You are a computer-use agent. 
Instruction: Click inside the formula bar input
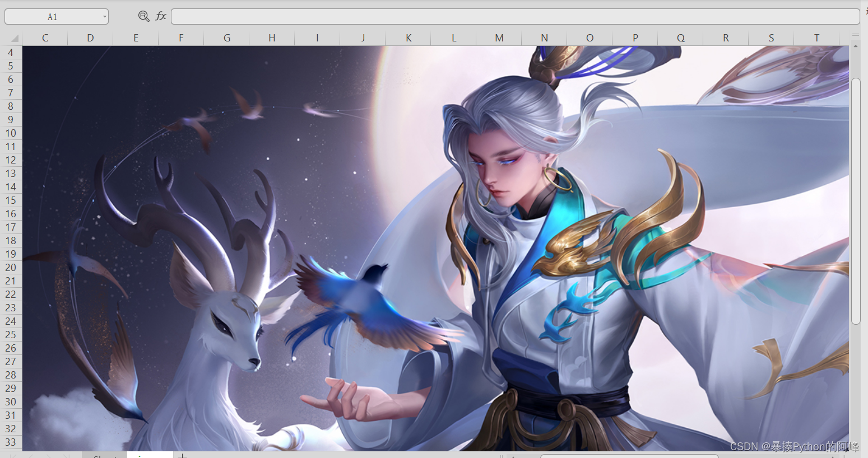(x=515, y=16)
